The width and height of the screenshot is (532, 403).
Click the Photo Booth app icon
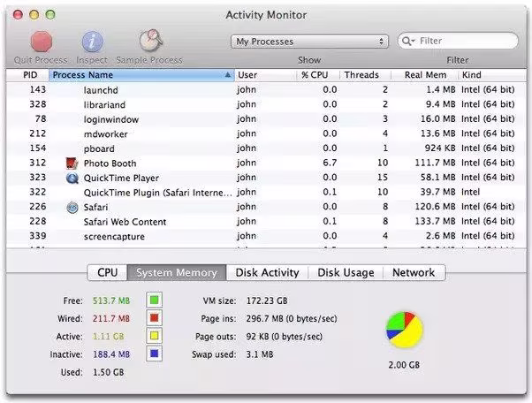[x=72, y=163]
